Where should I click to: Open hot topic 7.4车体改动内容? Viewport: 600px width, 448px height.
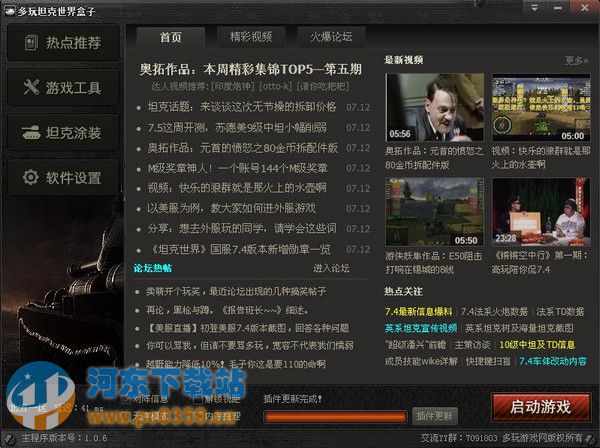pos(553,362)
